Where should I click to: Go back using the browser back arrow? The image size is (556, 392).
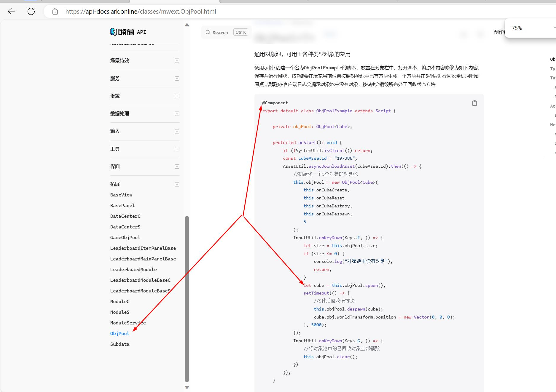coord(12,11)
